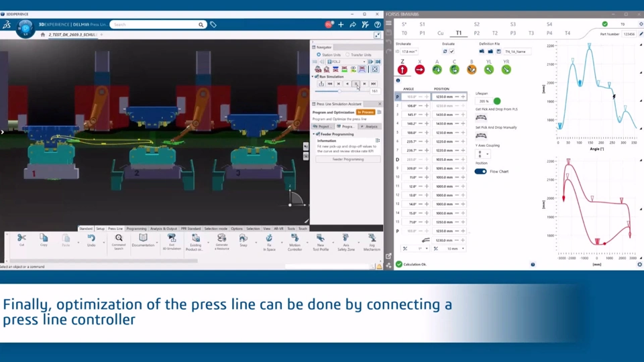Click Exit 3D Simulation tool
This screenshot has width=644, height=362.
pos(172,242)
